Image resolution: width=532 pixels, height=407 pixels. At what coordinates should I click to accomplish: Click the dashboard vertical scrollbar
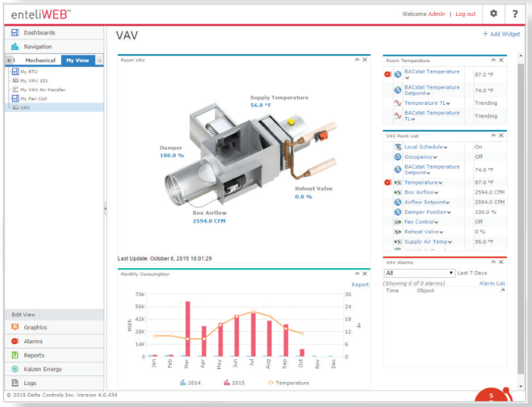tap(521, 219)
